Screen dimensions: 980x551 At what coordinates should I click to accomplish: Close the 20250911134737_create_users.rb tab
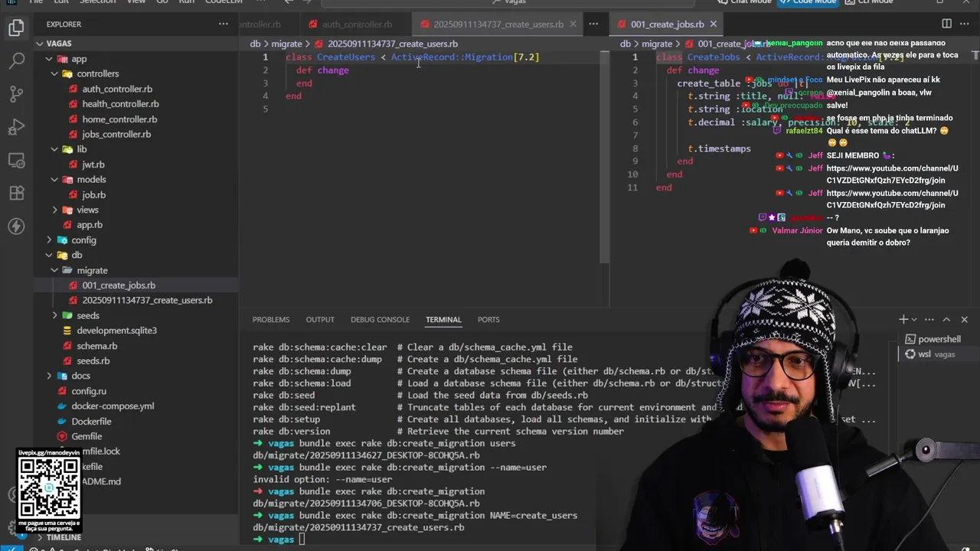click(x=573, y=24)
